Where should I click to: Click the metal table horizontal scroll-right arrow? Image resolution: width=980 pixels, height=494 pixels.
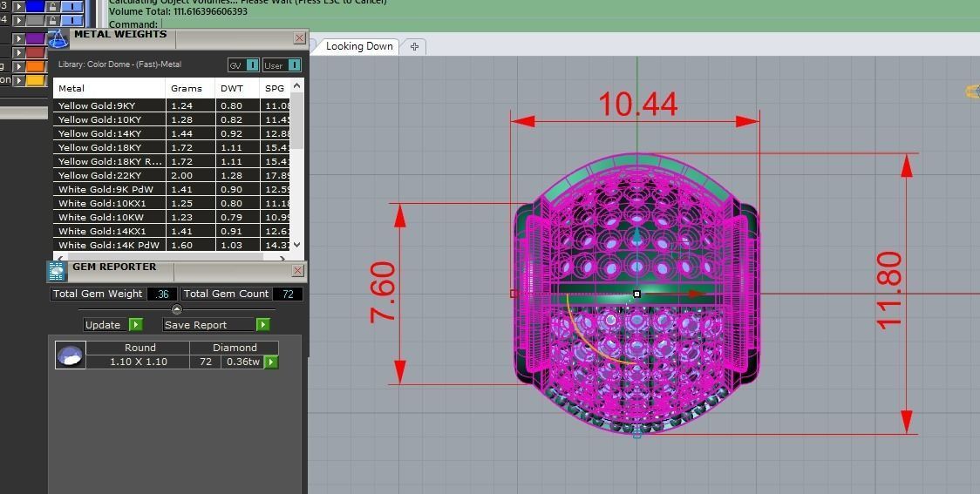tap(282, 257)
